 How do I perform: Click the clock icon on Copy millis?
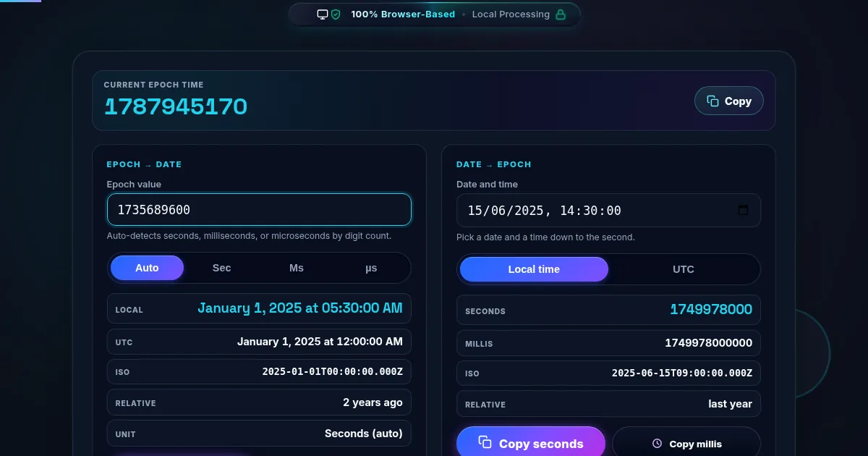[x=657, y=444]
